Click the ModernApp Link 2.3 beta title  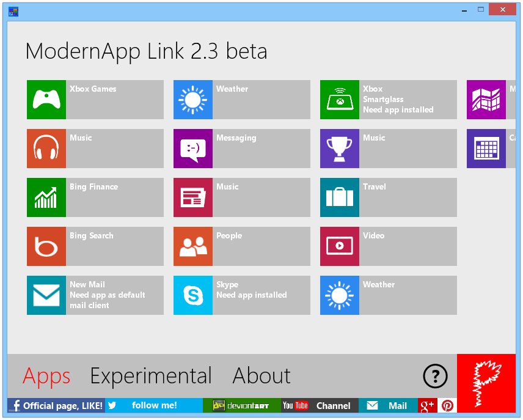pyautogui.click(x=147, y=51)
